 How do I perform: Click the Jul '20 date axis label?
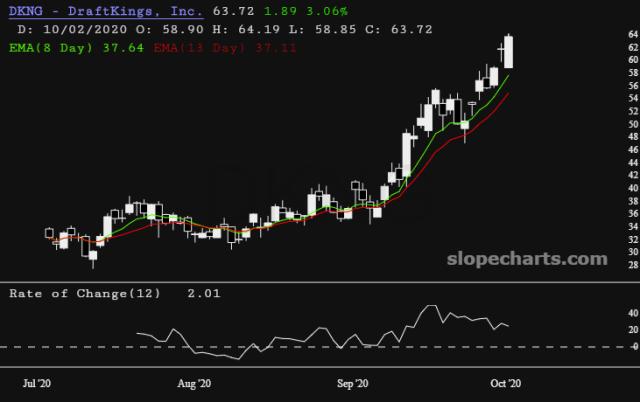pos(37,383)
